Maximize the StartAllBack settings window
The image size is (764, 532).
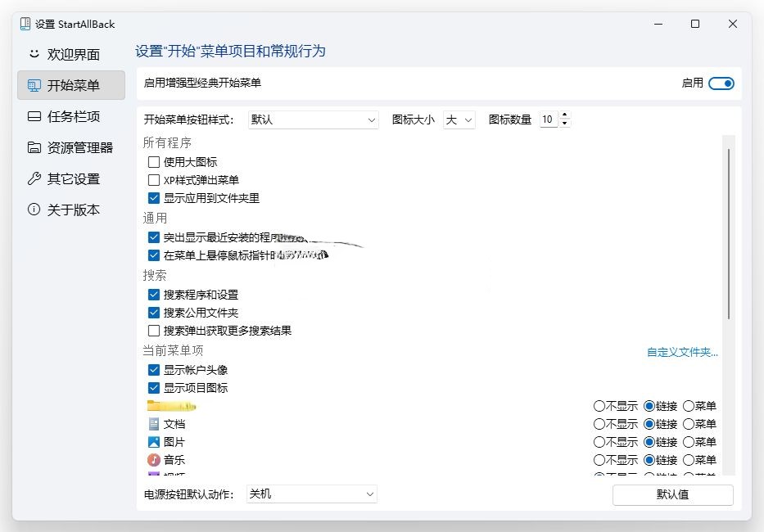click(x=695, y=24)
